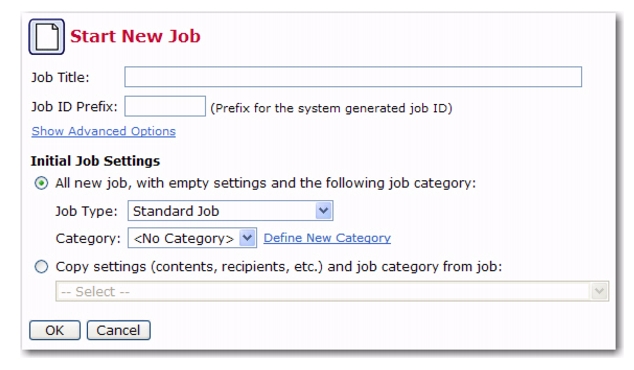The width and height of the screenshot is (634, 370).
Task: Click the '-- Select --' text in the job list
Action: coord(95,292)
